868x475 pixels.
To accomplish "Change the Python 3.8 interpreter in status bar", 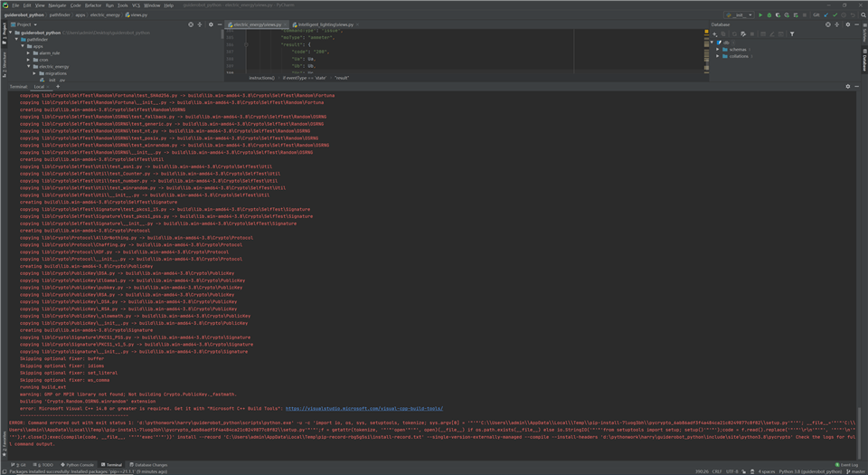I will point(810,471).
